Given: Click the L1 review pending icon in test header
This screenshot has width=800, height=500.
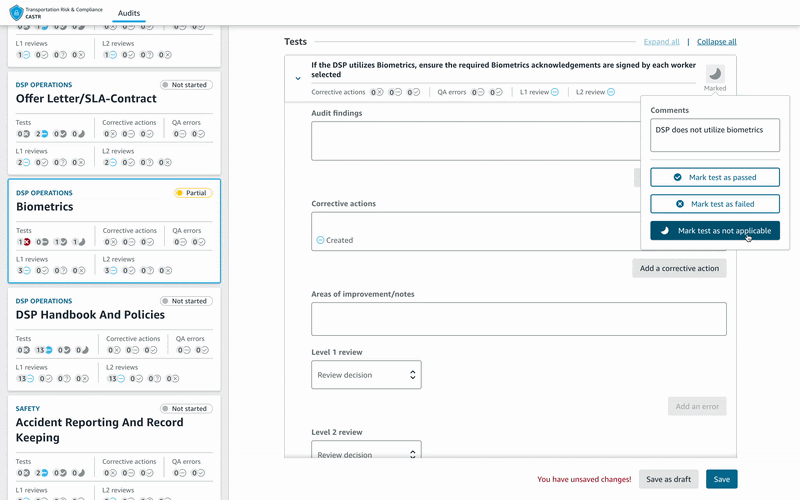Looking at the screenshot, I should [x=555, y=92].
